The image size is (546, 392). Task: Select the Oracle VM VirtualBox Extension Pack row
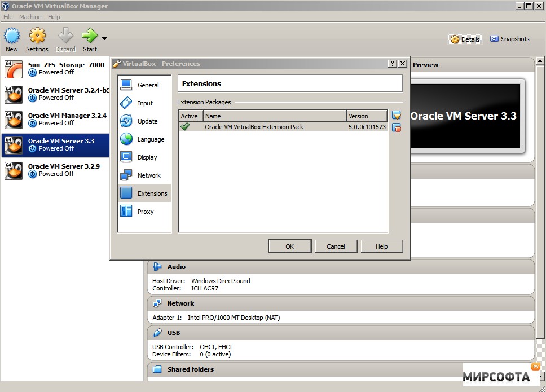coord(283,127)
